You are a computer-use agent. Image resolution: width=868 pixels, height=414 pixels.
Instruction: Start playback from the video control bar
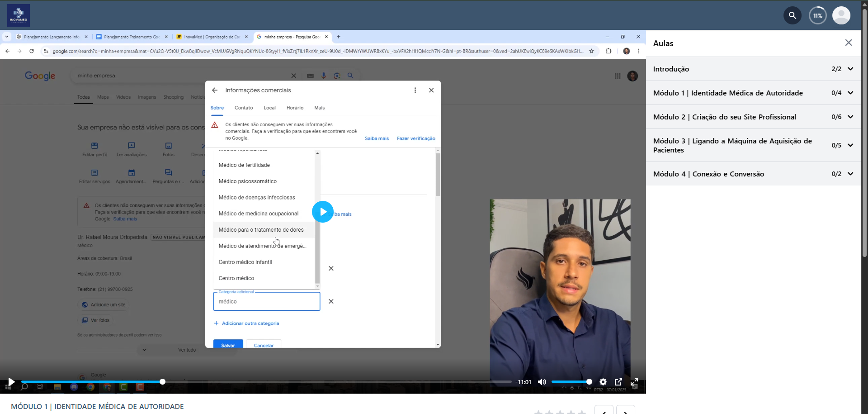(11, 382)
